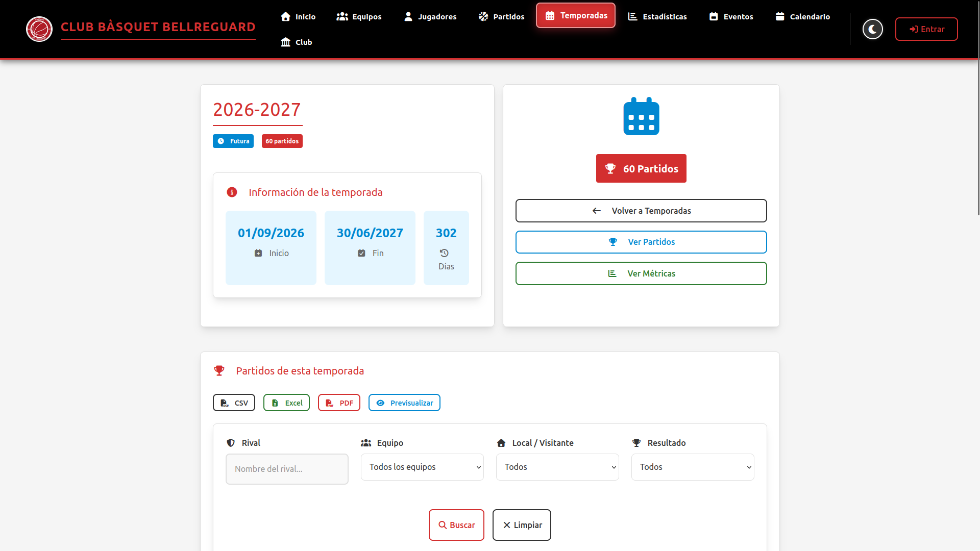This screenshot has width=980, height=551.
Task: Click the Previsualizar button
Action: (x=404, y=403)
